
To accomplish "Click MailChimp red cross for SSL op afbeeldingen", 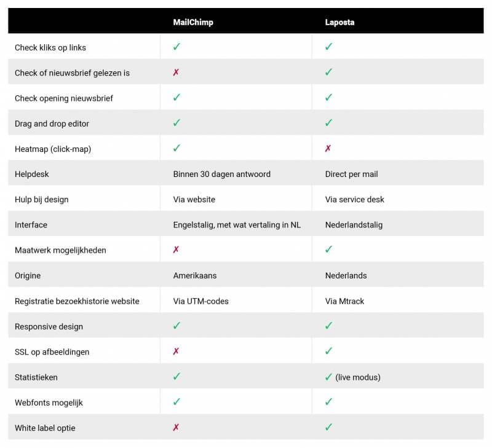I will pos(176,352).
